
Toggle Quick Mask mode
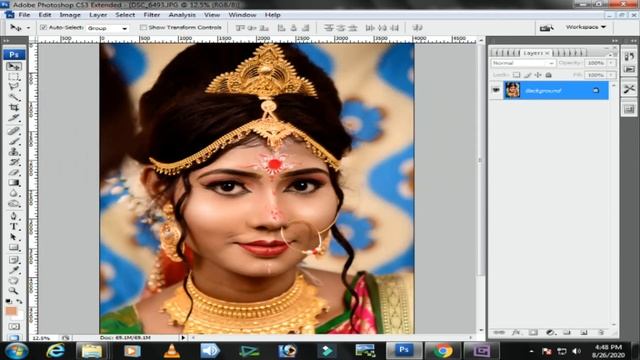tap(14, 327)
